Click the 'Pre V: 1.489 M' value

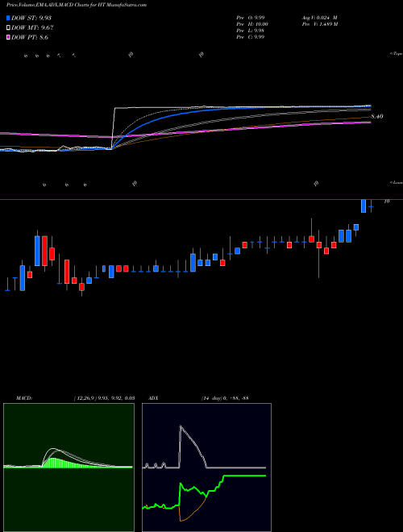coord(319,24)
